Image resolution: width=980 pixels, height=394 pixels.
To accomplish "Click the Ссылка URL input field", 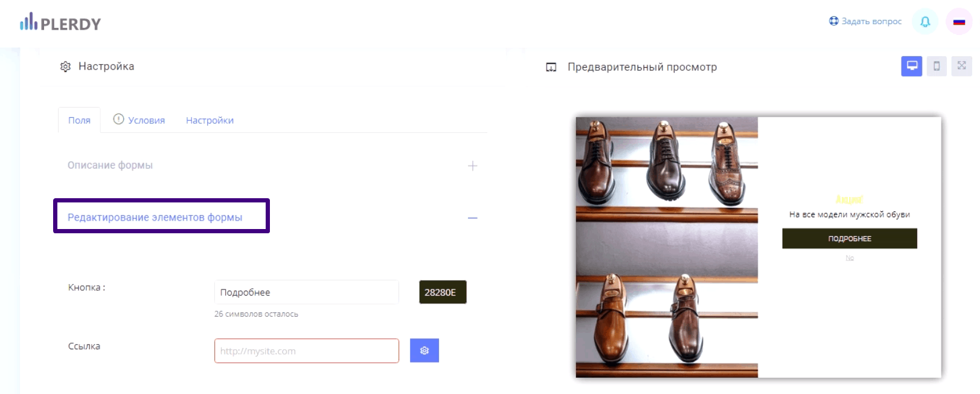I will click(x=306, y=350).
